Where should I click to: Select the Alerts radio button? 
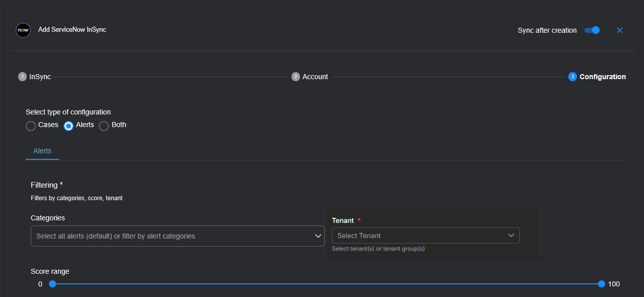click(69, 126)
